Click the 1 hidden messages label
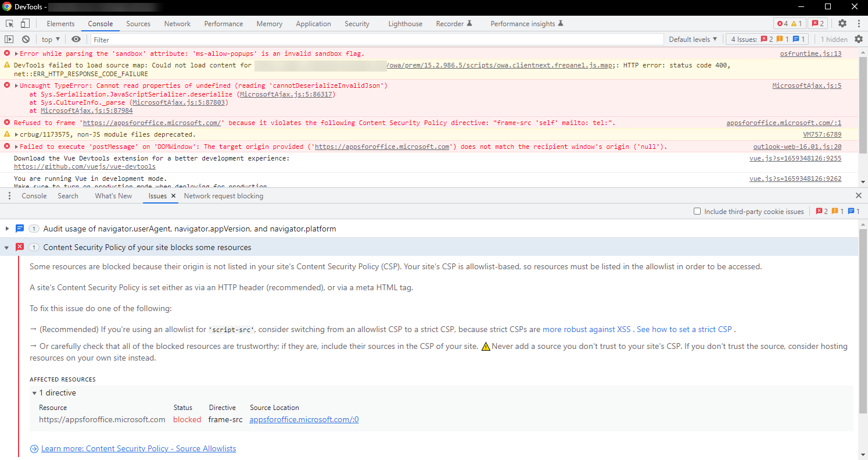The height and width of the screenshot is (460, 868). (x=834, y=40)
